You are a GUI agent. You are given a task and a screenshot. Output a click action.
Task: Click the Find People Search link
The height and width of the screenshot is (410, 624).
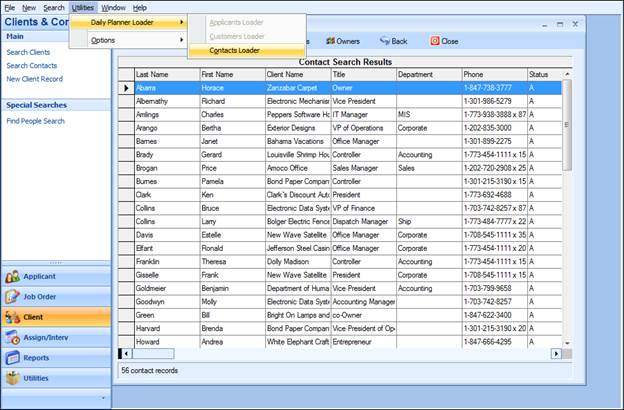35,120
